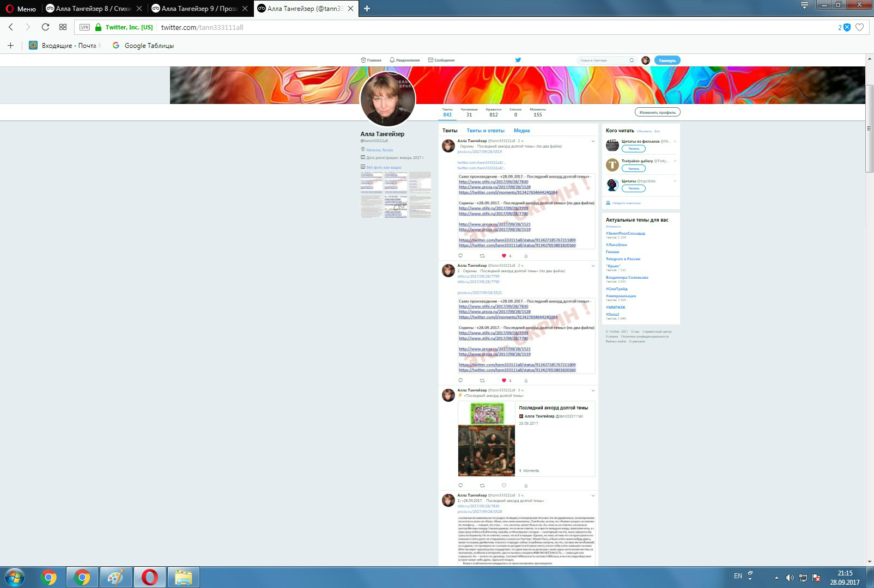Viewport: 874px width, 588px height.
Task: Open analytics icon on the Moments tweet
Action: [x=526, y=486]
